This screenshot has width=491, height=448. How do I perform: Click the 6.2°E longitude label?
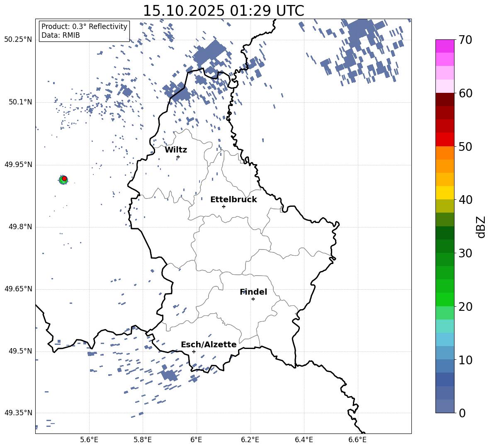click(x=250, y=440)
